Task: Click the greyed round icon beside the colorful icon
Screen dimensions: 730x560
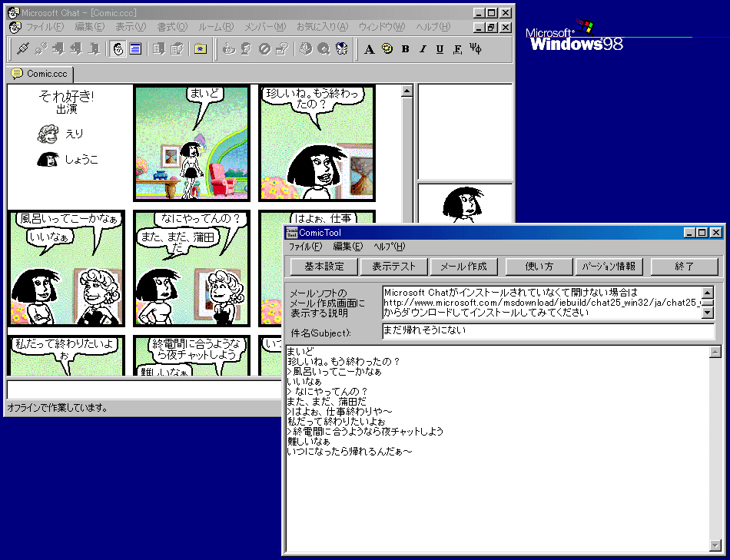Action: (324, 48)
